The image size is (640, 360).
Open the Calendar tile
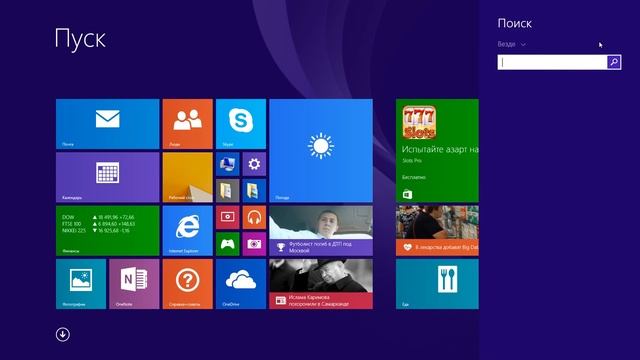click(108, 178)
